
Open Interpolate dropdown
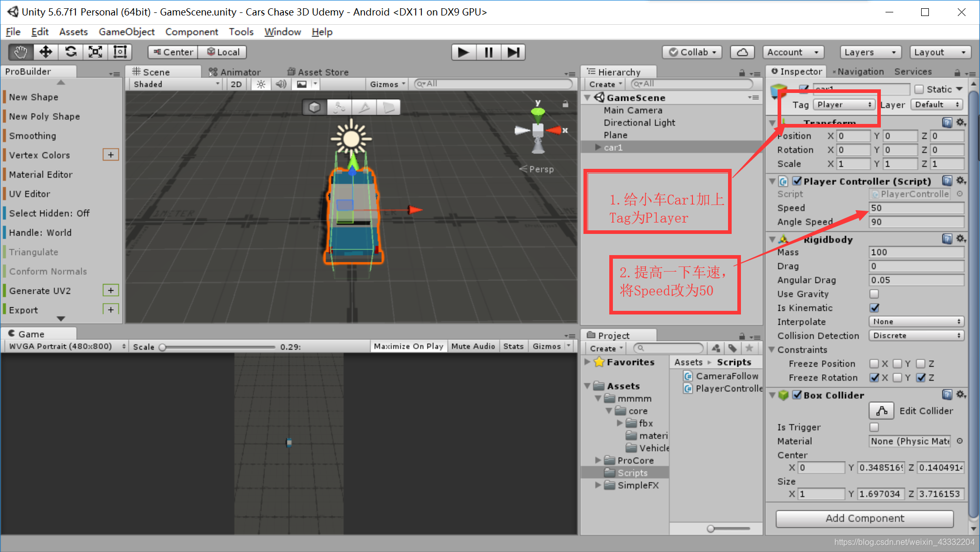[x=916, y=322]
